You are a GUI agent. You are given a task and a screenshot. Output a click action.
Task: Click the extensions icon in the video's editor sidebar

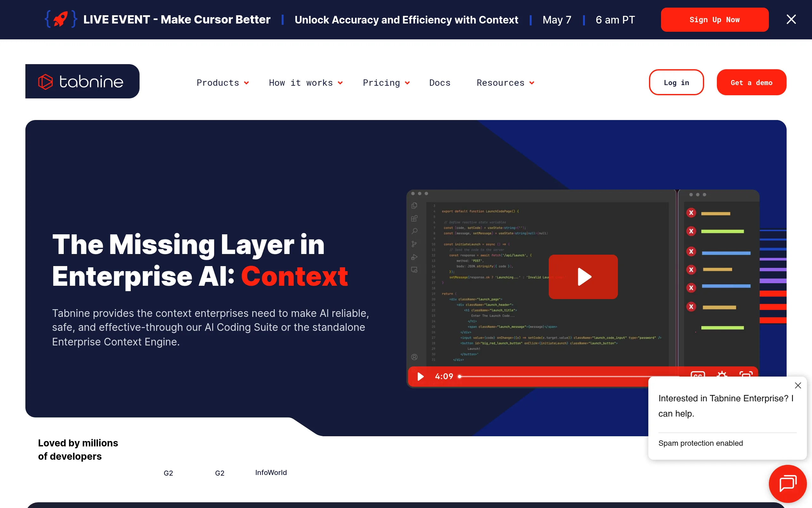click(x=414, y=218)
